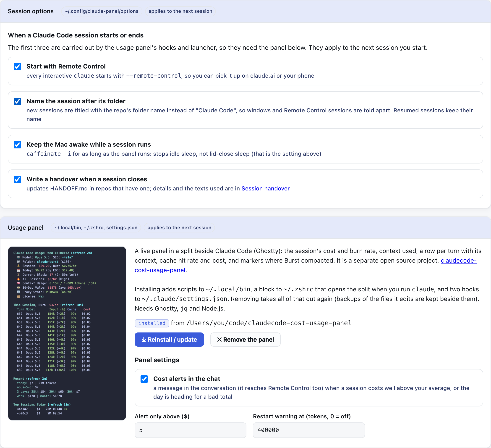Screen dimensions: 491x448
Task: Uncheck Name the session after its folder
Action: click(x=17, y=101)
